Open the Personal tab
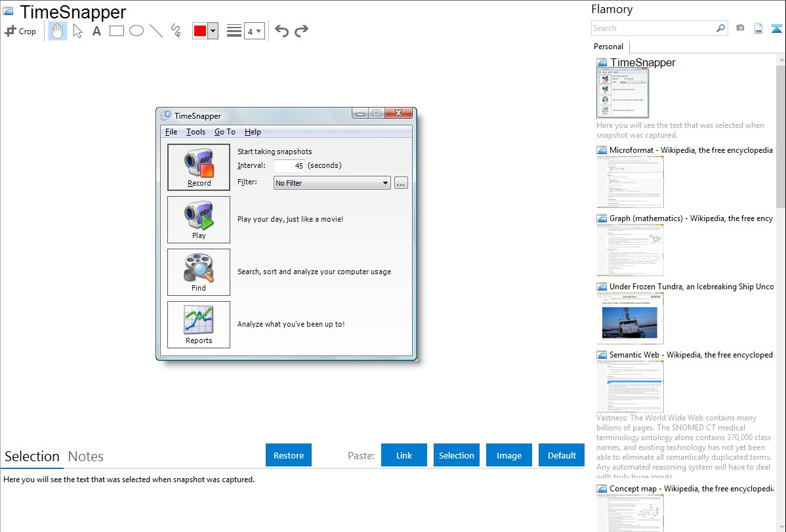The width and height of the screenshot is (786, 532). [x=608, y=47]
